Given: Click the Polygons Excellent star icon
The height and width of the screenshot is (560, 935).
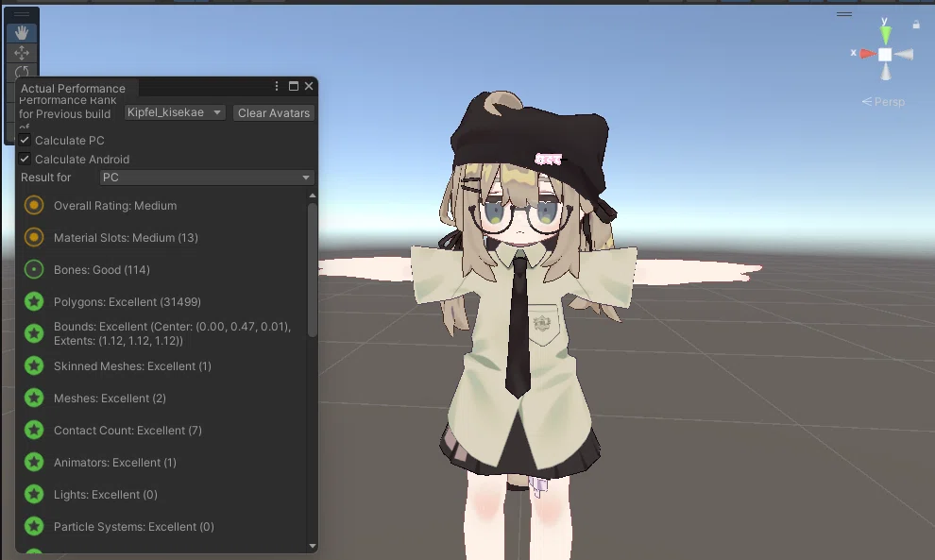Looking at the screenshot, I should point(34,302).
